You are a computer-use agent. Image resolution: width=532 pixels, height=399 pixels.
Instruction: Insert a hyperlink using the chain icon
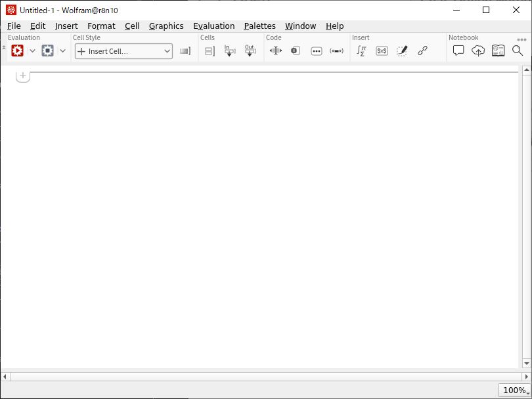[x=422, y=51]
